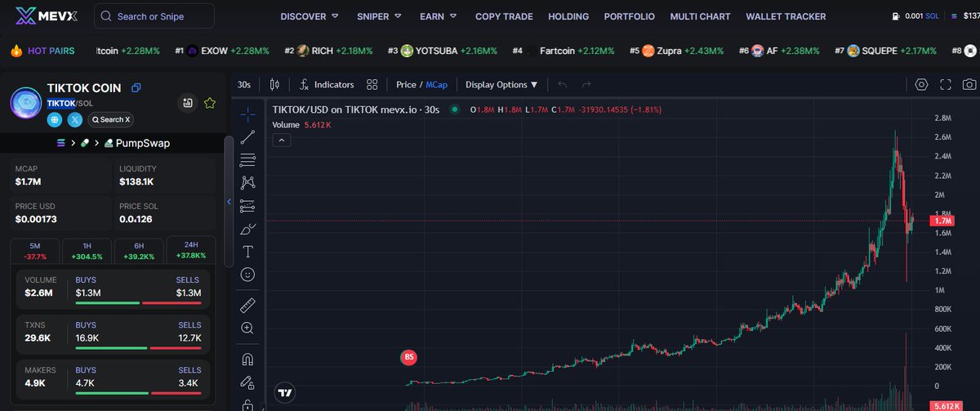
Task: Focus the Search or Snipe field
Action: click(x=154, y=16)
